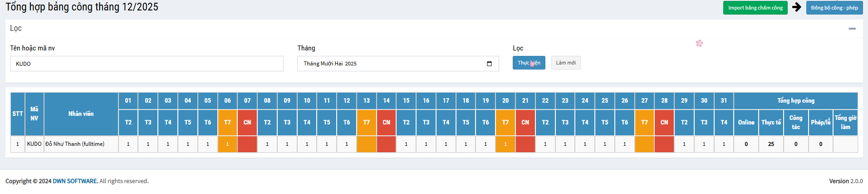
Task: Click the Import bảng chấm công button
Action: coord(755,8)
